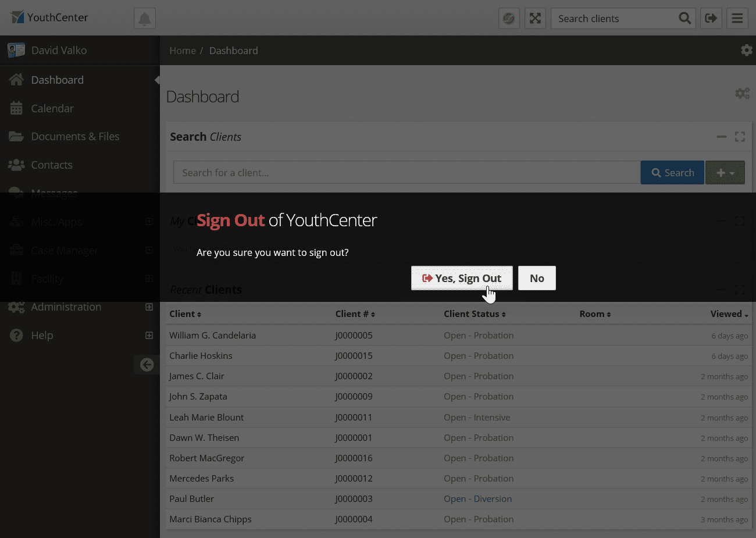Screen dimensions: 756x538
Task: Click the gear icon on the Dashboard header
Action: pyautogui.click(x=742, y=93)
